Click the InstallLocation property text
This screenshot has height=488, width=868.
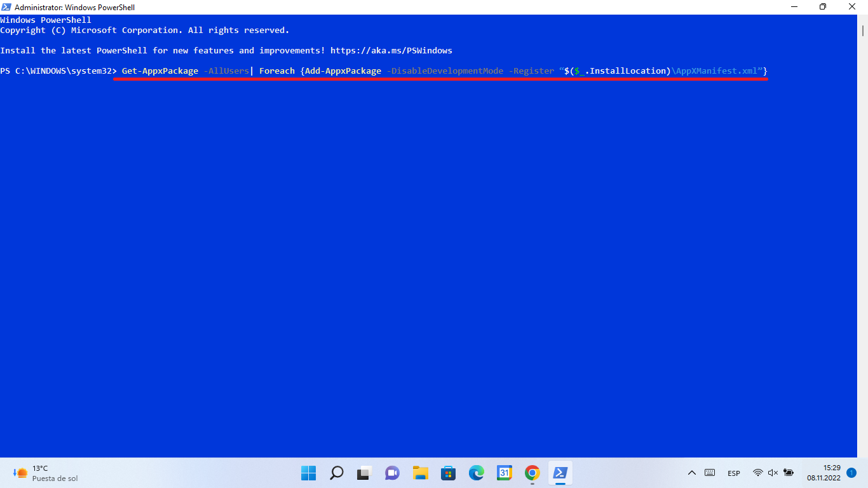pyautogui.click(x=628, y=71)
